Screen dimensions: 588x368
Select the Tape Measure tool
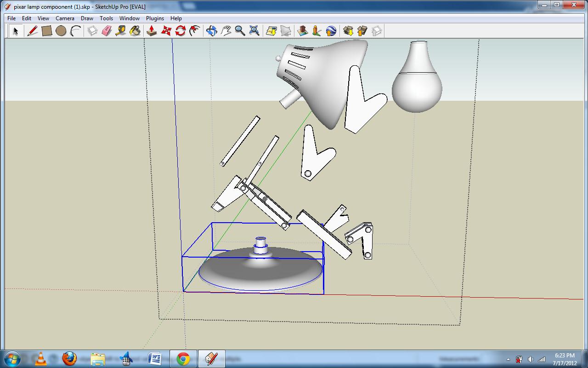click(121, 31)
